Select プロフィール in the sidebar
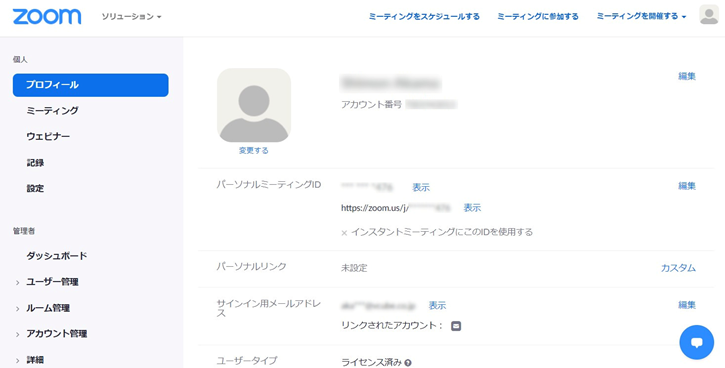The image size is (725, 368). [x=91, y=85]
